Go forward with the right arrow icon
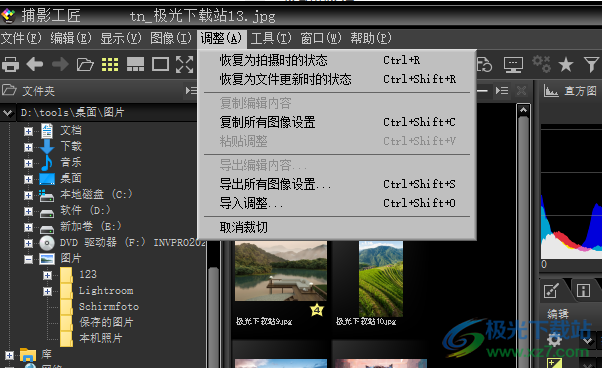602x368 pixels. (60, 64)
